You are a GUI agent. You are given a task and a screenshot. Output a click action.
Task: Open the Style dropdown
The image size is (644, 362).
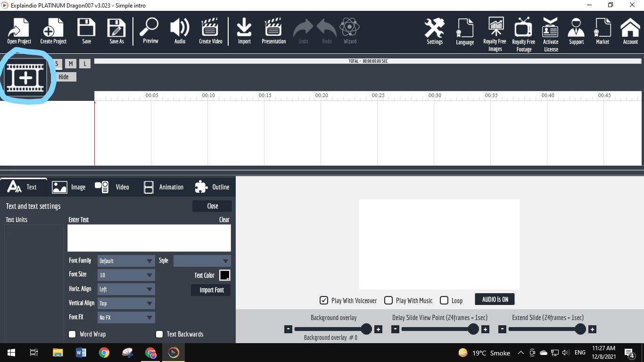[x=202, y=261]
